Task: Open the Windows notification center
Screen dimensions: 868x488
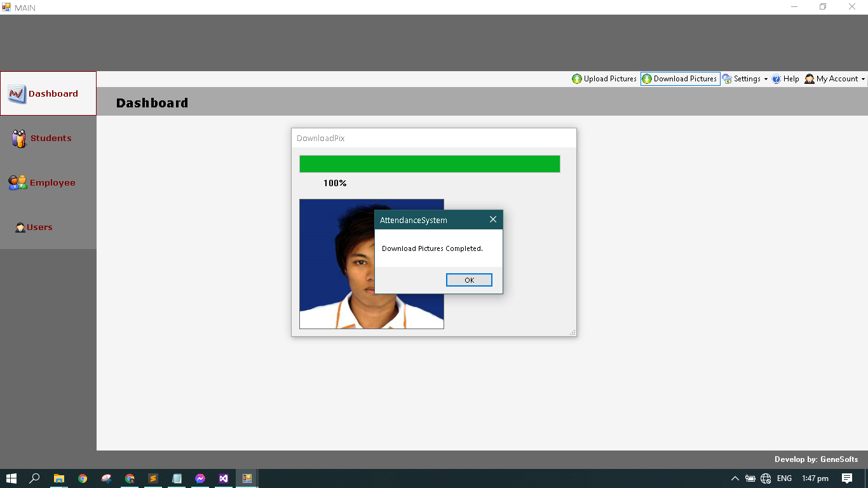Action: pos(846,478)
